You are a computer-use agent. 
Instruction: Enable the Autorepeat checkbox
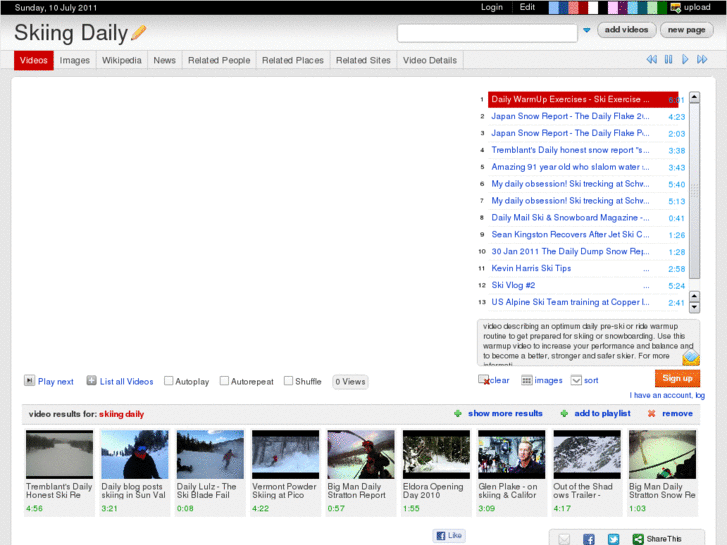click(x=224, y=381)
